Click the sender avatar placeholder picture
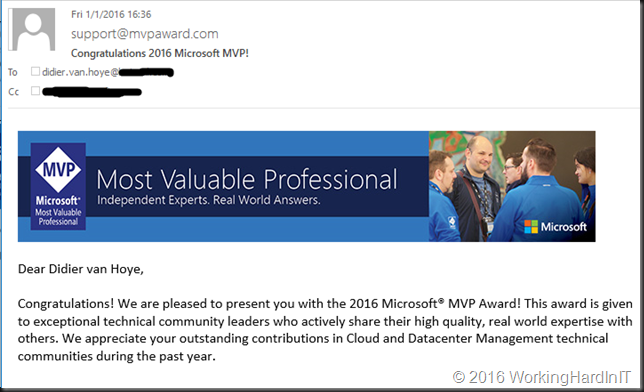 tap(32, 29)
